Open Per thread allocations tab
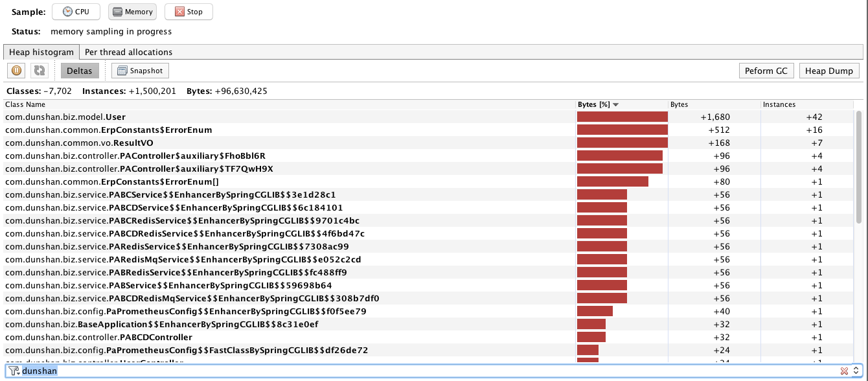 point(129,52)
